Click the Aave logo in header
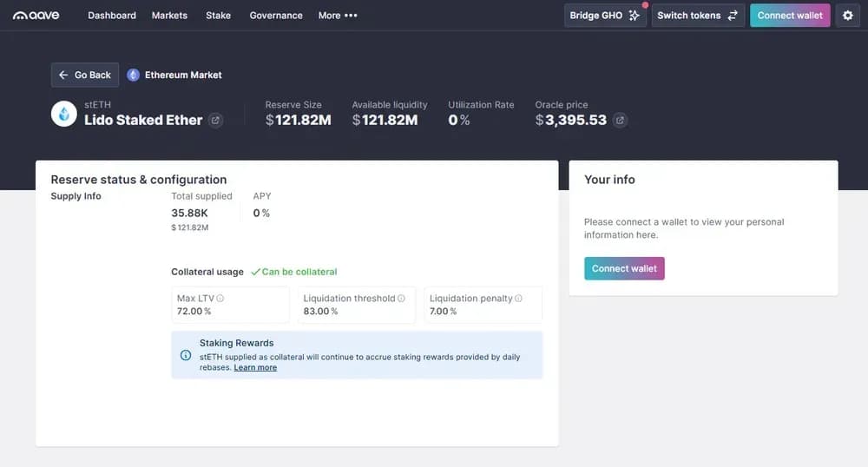The height and width of the screenshot is (467, 868). (36, 16)
